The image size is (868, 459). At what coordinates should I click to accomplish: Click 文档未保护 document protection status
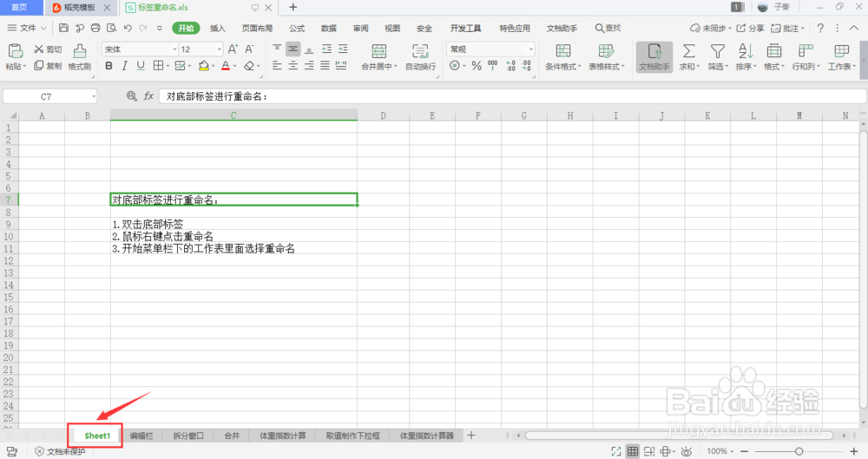click(61, 452)
